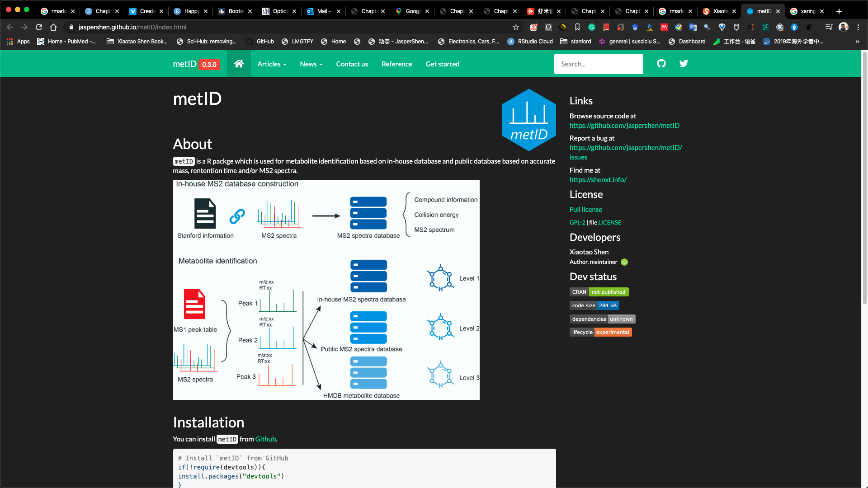
Task: Follow the shenxt.info link
Action: point(598,180)
